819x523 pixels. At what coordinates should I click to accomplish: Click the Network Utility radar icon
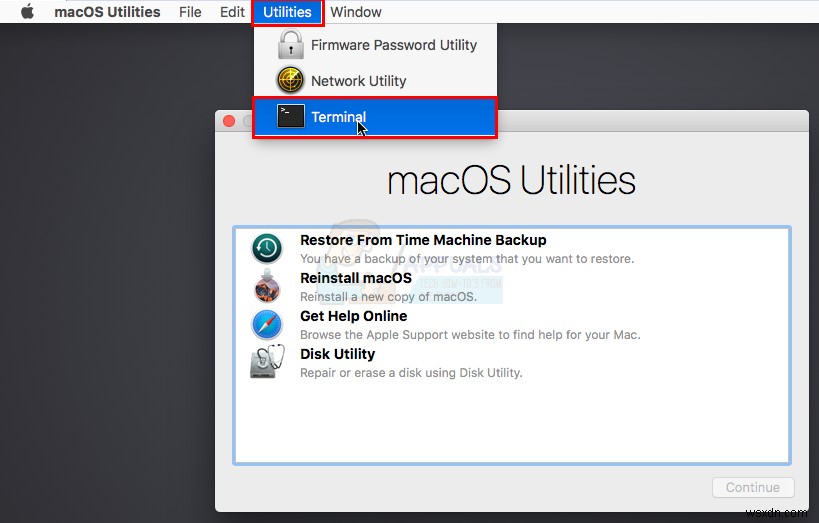(290, 80)
